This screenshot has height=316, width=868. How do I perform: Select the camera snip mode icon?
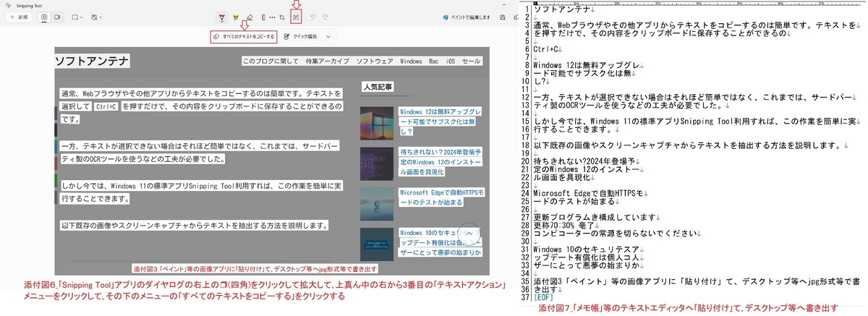[43, 16]
